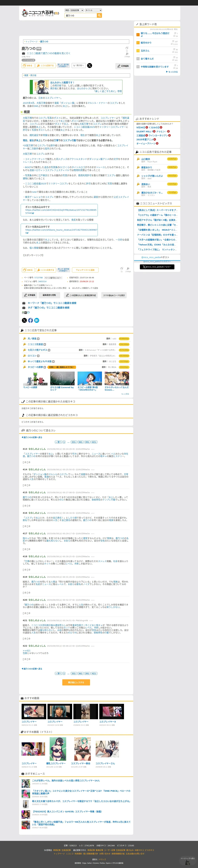Open the トップページ breadcrumb link
Viewport: 198px width, 868px height.
pos(32,41)
